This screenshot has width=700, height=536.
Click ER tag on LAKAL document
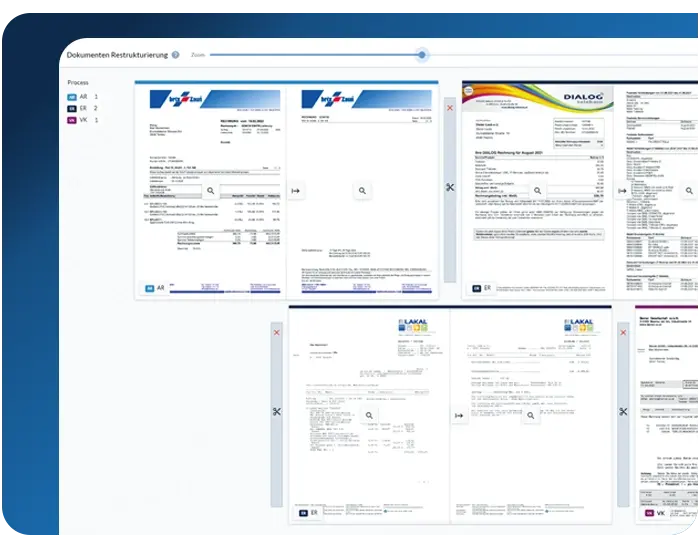tap(308, 513)
